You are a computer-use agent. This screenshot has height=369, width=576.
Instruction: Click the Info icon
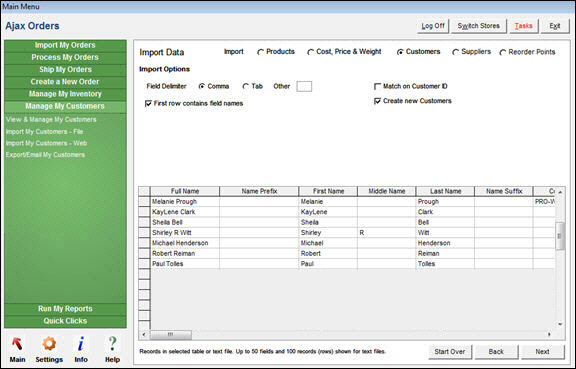pos(81,344)
